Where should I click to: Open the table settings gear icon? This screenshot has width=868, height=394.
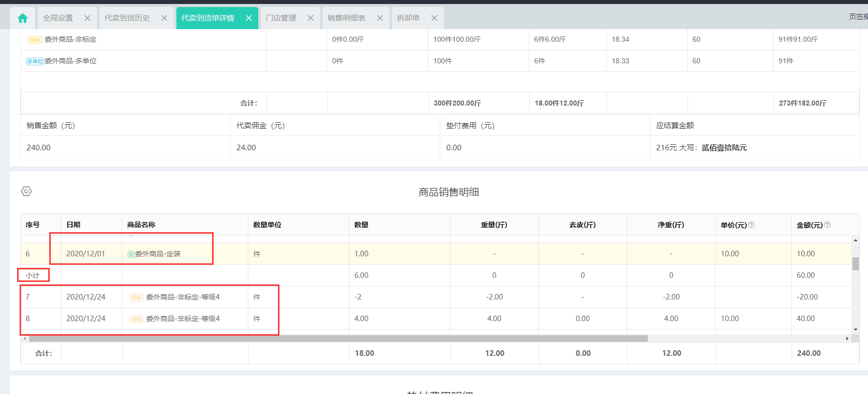(27, 191)
